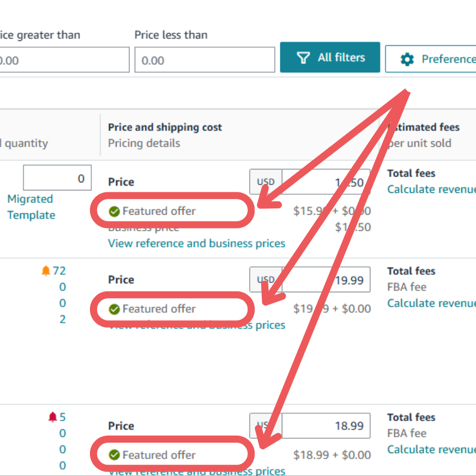Open first View reference and business prices link
The image size is (476, 476).
tap(197, 244)
